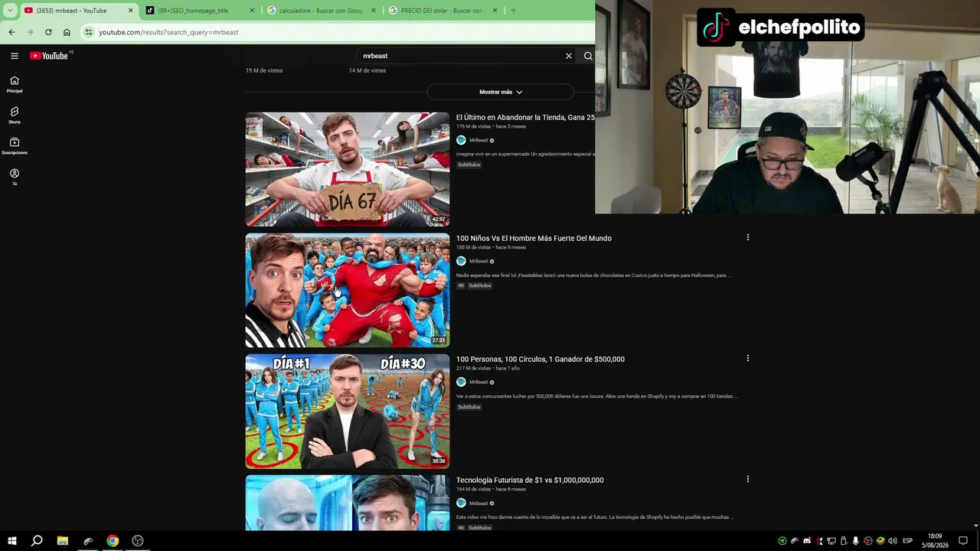Open Discord from the system tray

(806, 541)
